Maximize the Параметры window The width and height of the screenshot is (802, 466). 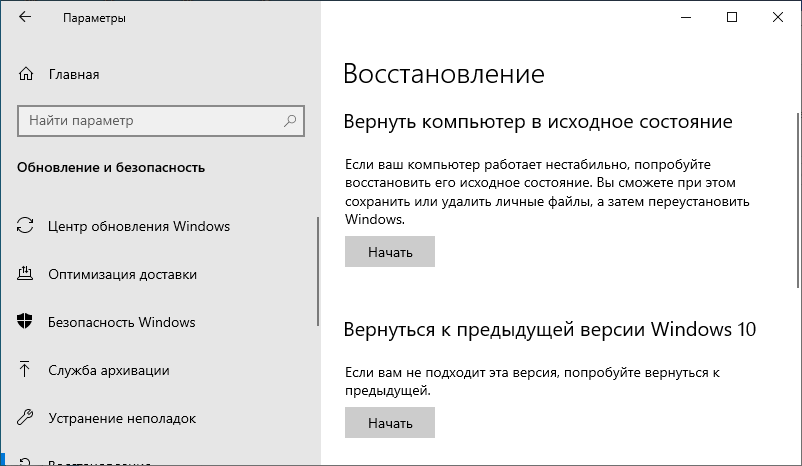pyautogui.click(x=732, y=18)
